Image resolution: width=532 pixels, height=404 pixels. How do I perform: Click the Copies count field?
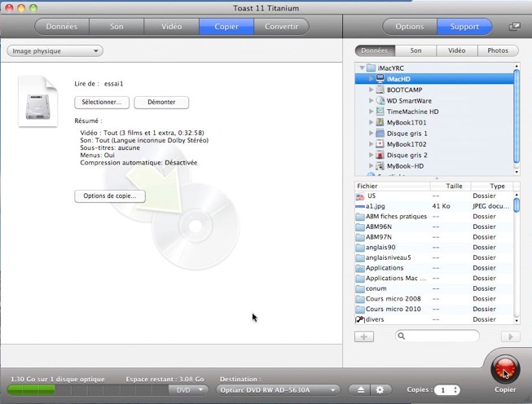point(443,390)
